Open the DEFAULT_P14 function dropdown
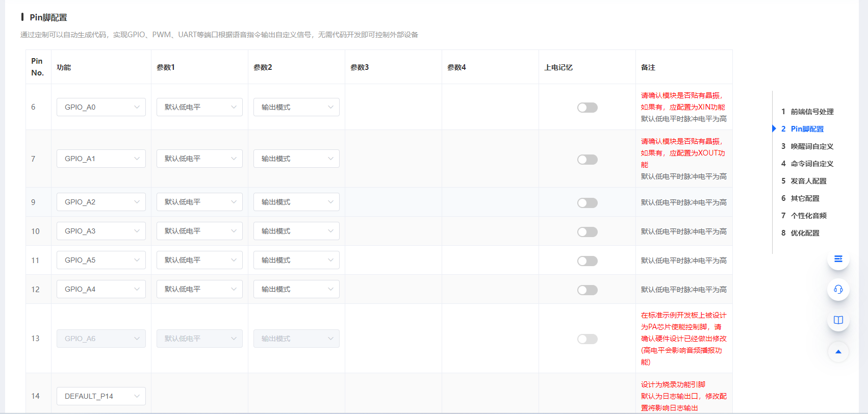This screenshot has width=868, height=414. 101,396
